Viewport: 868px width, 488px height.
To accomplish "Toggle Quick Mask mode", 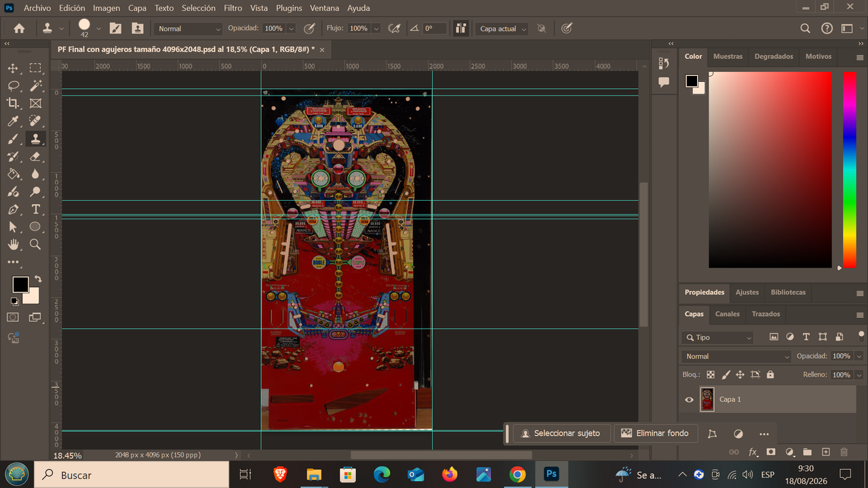I will (13, 317).
